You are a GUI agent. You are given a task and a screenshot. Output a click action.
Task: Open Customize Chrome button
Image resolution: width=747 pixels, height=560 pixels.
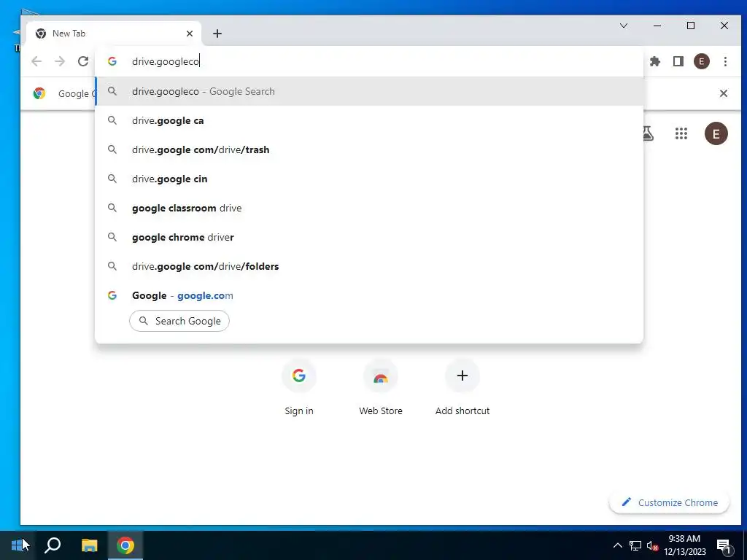coord(670,502)
